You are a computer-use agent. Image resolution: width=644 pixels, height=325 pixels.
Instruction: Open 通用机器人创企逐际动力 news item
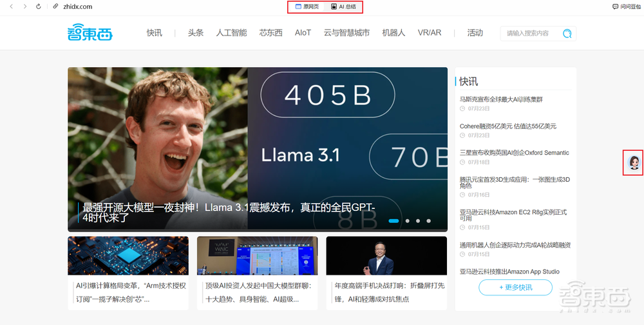(x=515, y=245)
